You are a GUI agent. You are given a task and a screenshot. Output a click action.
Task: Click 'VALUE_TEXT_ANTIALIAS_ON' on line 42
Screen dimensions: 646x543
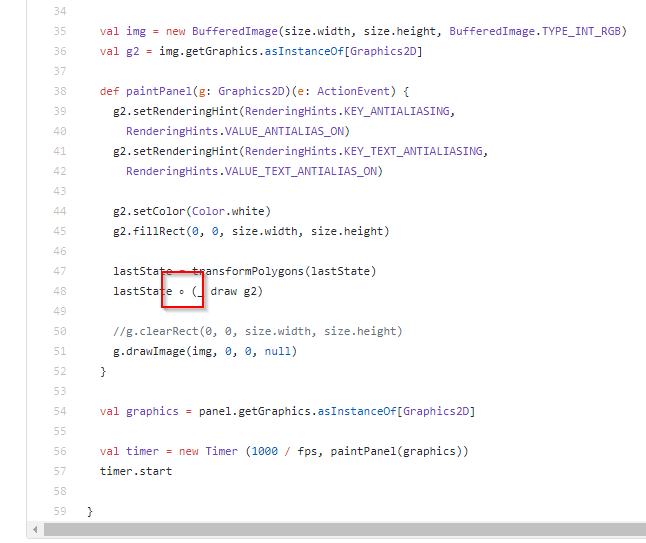pos(301,171)
